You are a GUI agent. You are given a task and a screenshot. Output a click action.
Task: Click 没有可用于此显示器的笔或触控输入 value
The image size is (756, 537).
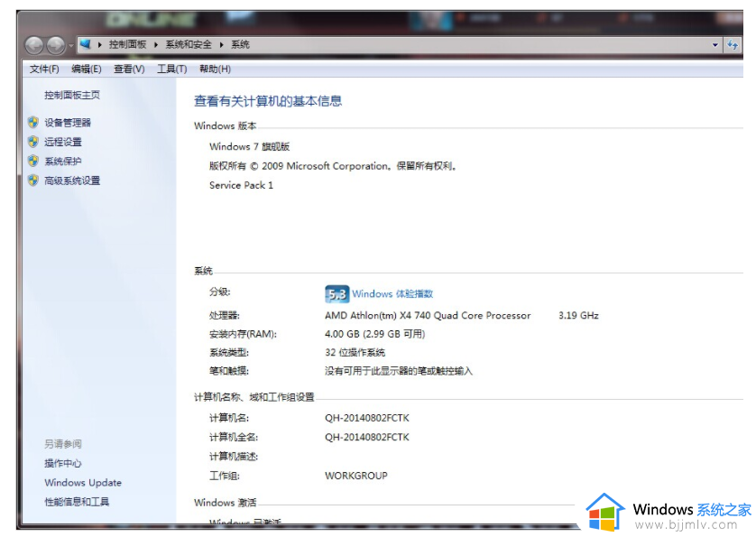[399, 371]
